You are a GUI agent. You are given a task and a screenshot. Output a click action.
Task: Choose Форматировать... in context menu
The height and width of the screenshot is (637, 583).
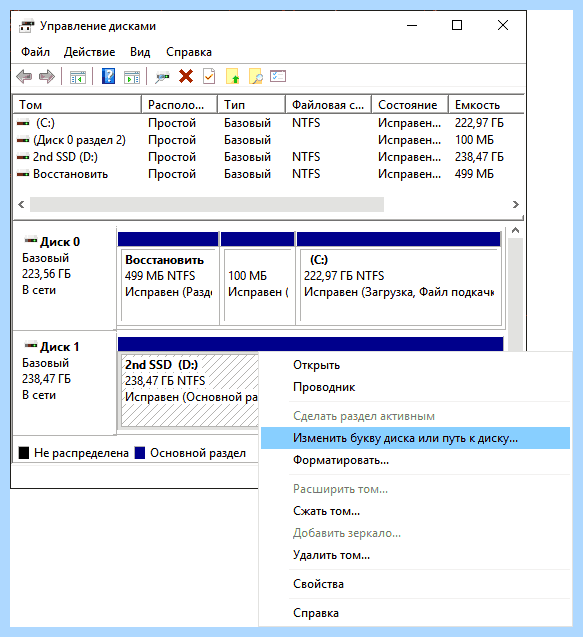point(415,460)
